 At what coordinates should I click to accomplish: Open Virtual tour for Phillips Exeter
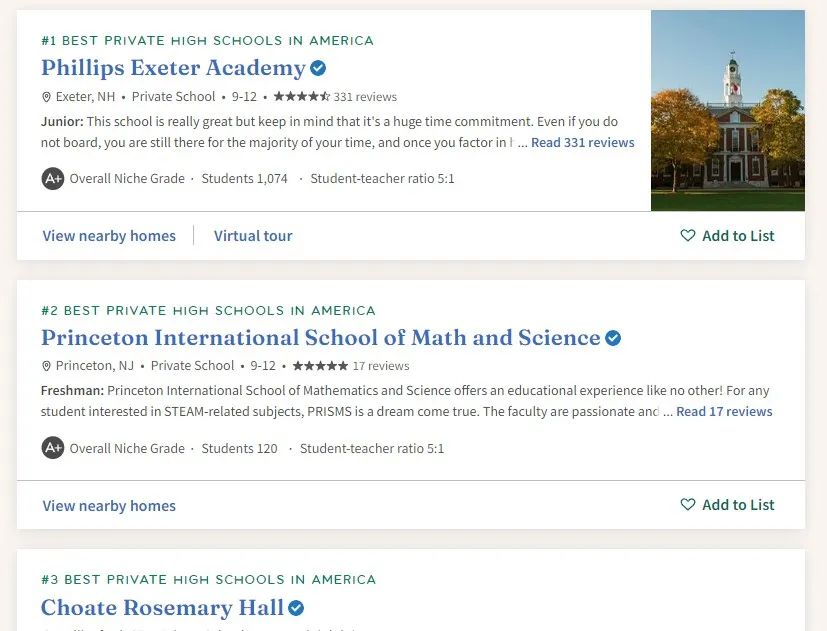[253, 236]
